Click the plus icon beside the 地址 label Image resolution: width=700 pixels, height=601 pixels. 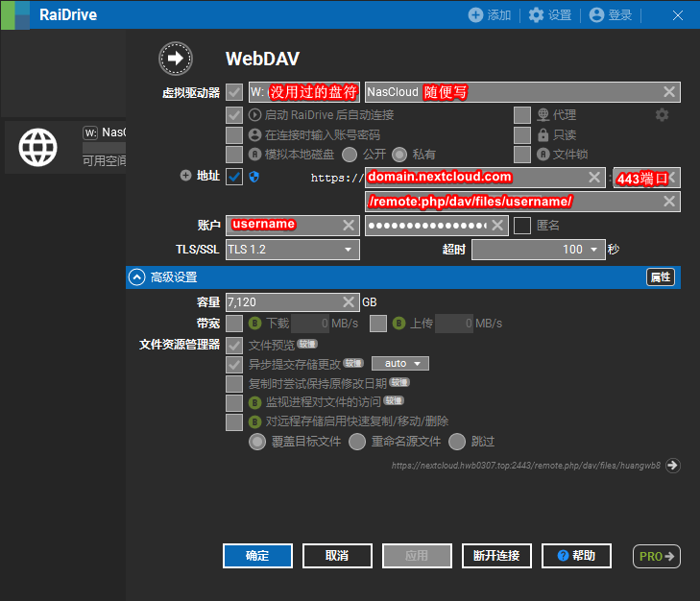[185, 176]
